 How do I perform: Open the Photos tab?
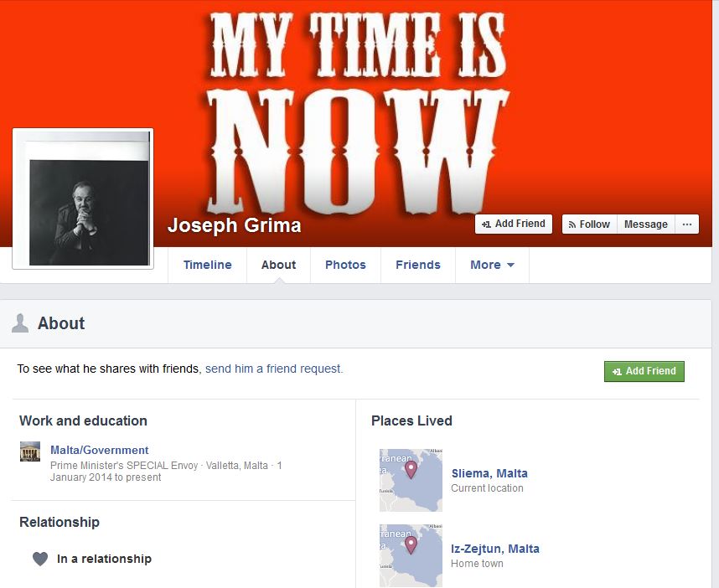(x=345, y=265)
